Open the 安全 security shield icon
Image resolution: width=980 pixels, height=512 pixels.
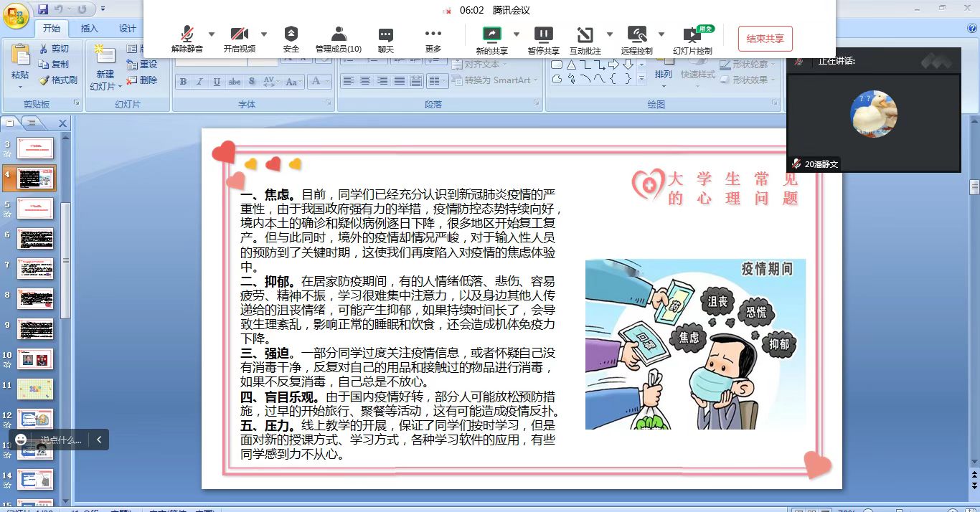coord(291,38)
